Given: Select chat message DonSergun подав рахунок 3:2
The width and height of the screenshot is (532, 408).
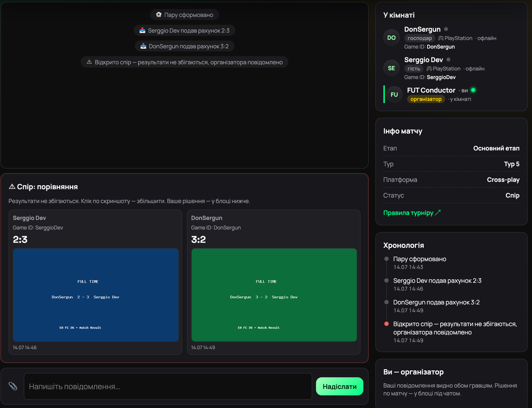Looking at the screenshot, I should (x=184, y=46).
